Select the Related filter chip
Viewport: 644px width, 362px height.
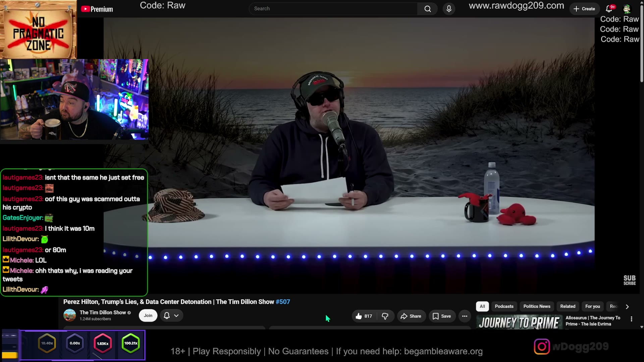coord(568,306)
